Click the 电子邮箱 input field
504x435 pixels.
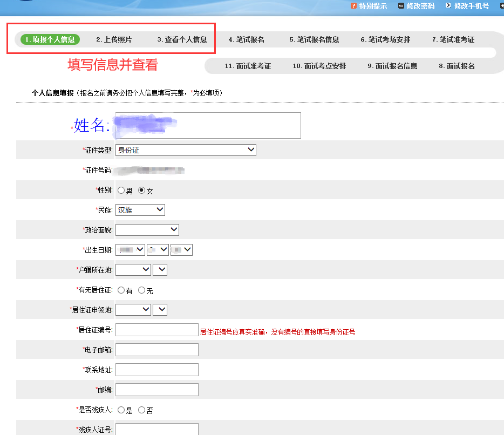(156, 349)
